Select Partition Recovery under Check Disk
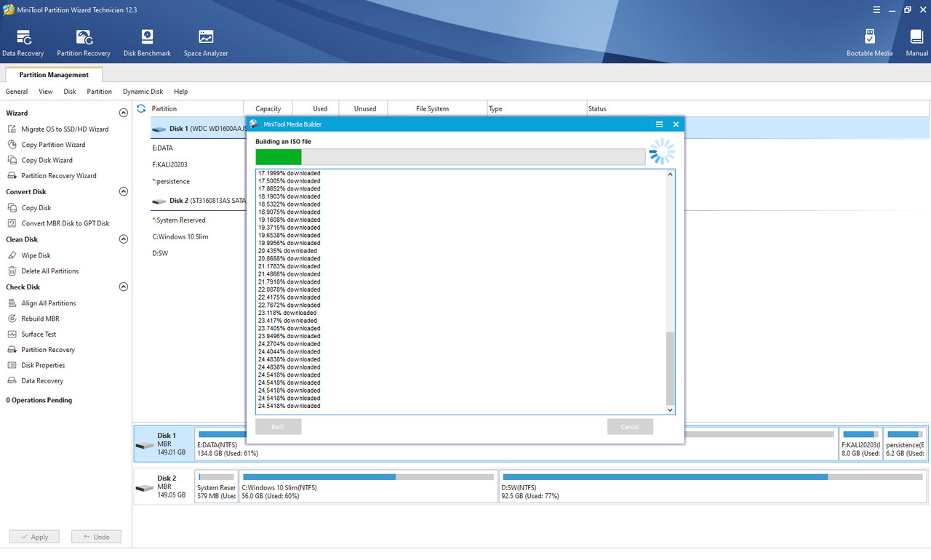 [x=48, y=350]
